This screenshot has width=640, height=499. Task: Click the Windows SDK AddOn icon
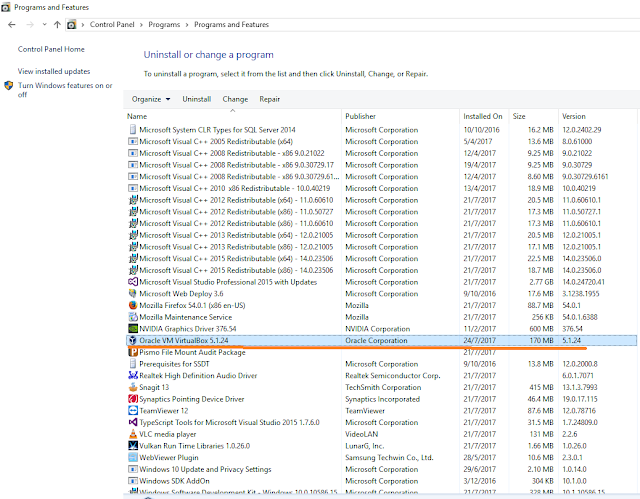point(133,481)
